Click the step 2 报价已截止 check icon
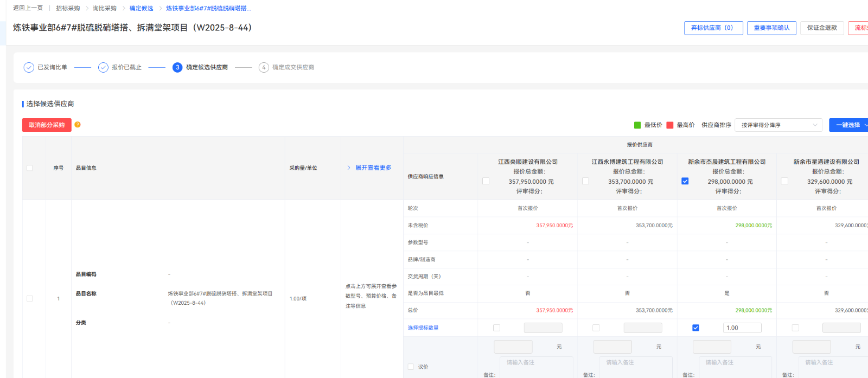The image size is (868, 378). pyautogui.click(x=103, y=67)
